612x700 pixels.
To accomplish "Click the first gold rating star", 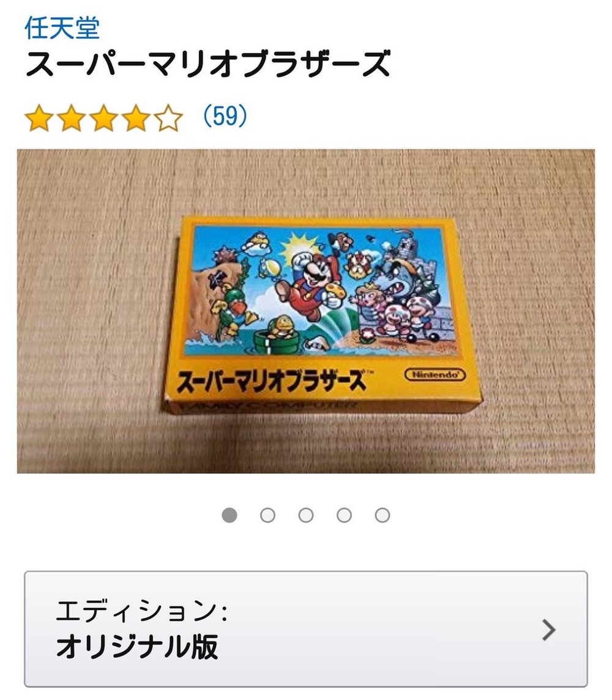I will [39, 118].
